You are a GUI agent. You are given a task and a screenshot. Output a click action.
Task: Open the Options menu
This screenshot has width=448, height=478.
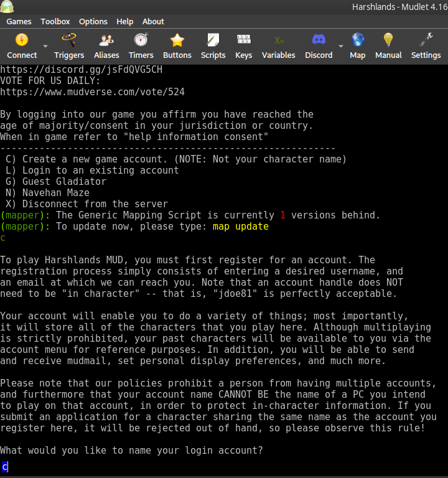point(93,21)
